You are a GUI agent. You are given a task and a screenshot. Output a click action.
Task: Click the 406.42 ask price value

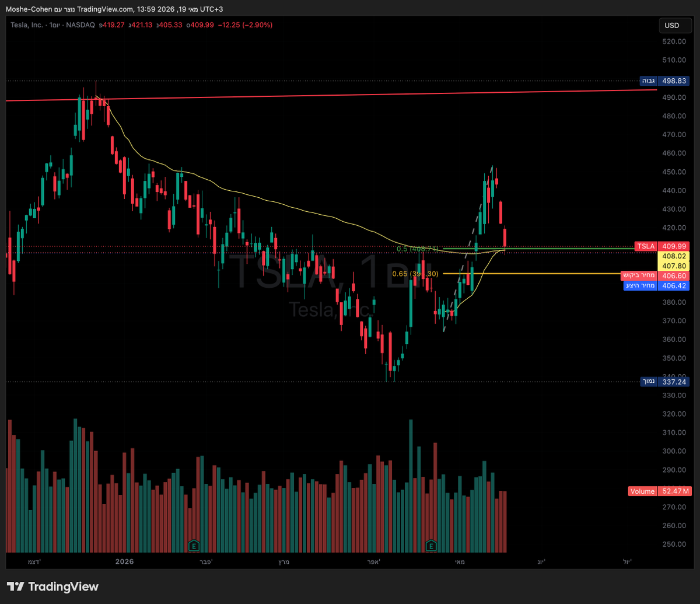[x=674, y=285]
